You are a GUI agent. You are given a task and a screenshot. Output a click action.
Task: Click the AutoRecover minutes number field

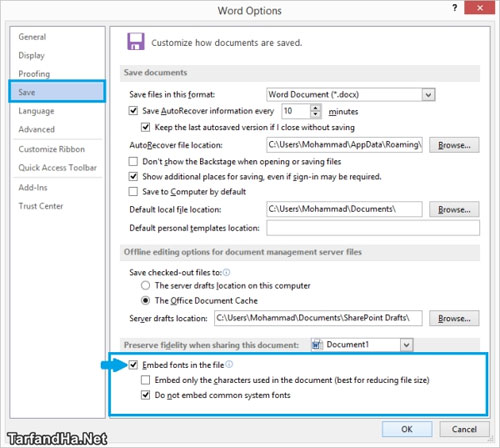click(x=296, y=111)
